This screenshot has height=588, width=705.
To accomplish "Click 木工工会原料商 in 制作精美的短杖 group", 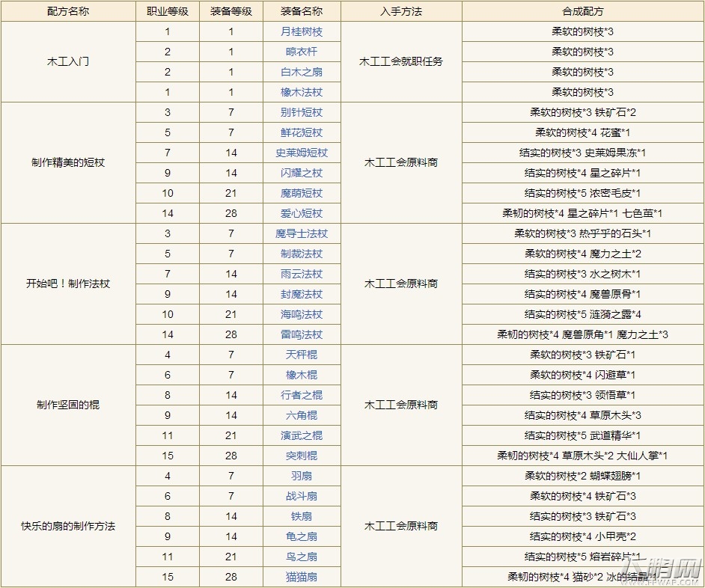I will [x=401, y=163].
